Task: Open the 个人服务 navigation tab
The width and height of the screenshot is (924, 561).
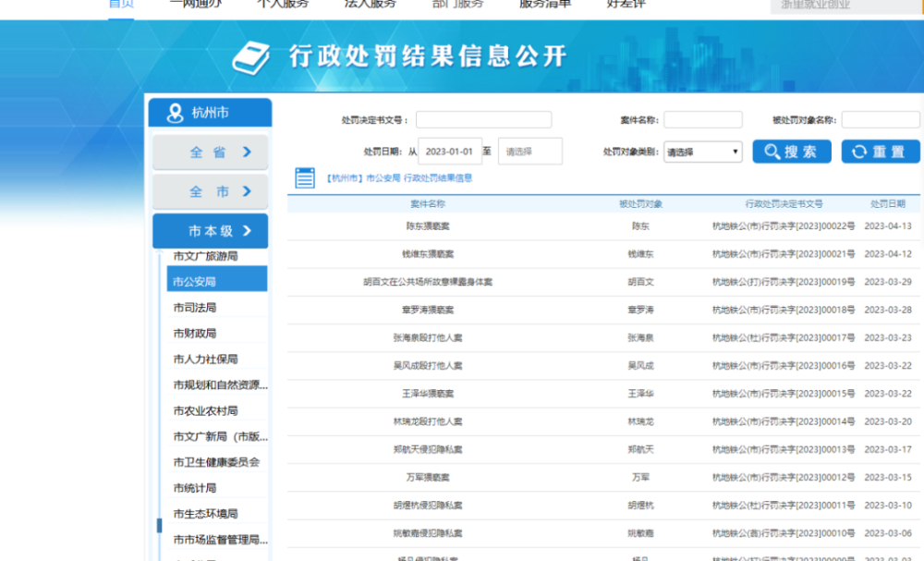Action: [283, 4]
